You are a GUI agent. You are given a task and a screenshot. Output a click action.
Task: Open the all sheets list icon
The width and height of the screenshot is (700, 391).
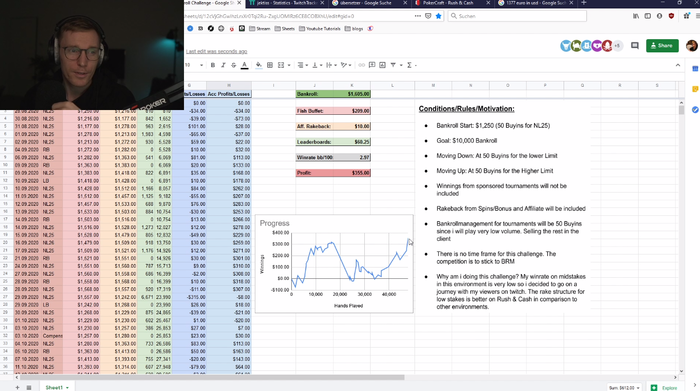tap(29, 387)
